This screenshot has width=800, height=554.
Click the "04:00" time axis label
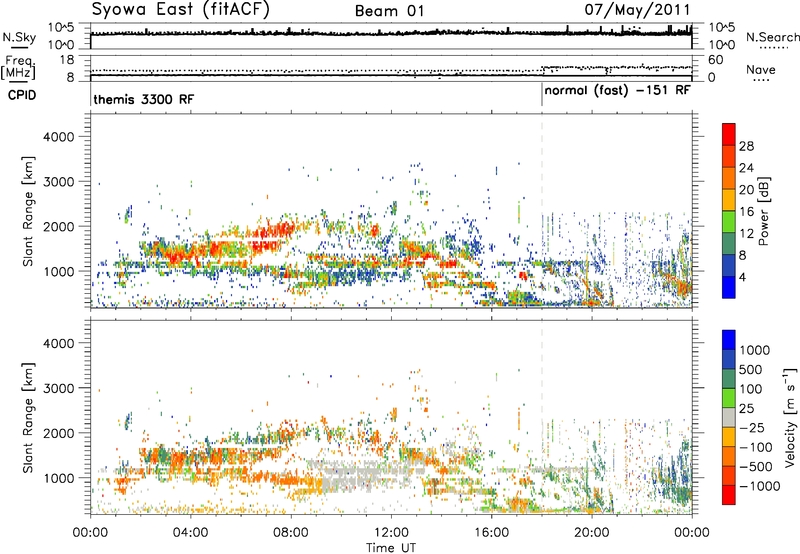click(x=190, y=533)
